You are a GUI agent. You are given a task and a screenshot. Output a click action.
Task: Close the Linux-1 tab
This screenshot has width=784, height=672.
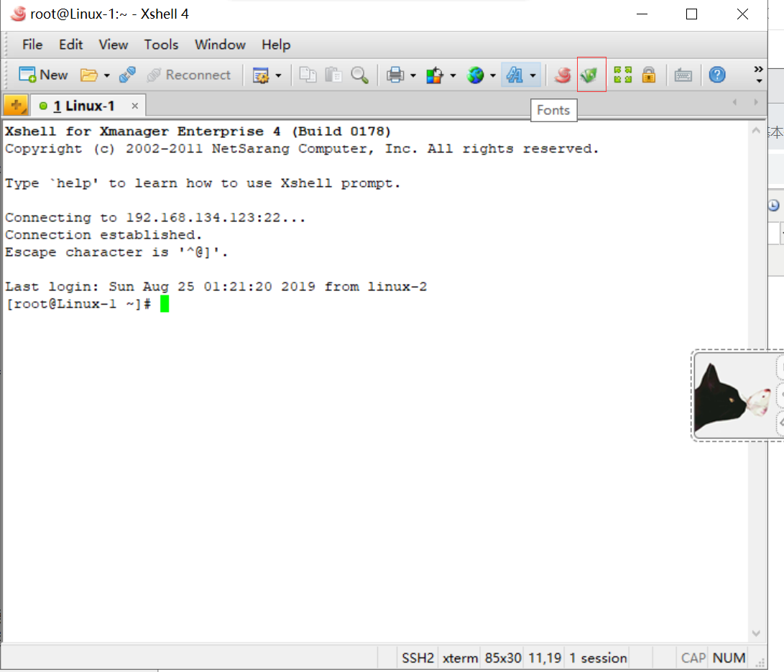[x=134, y=106]
